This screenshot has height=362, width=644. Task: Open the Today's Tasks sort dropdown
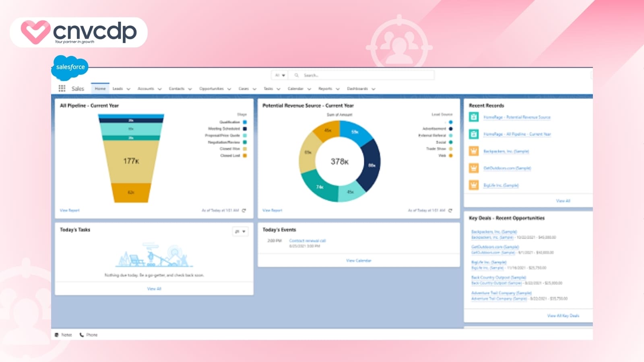240,232
